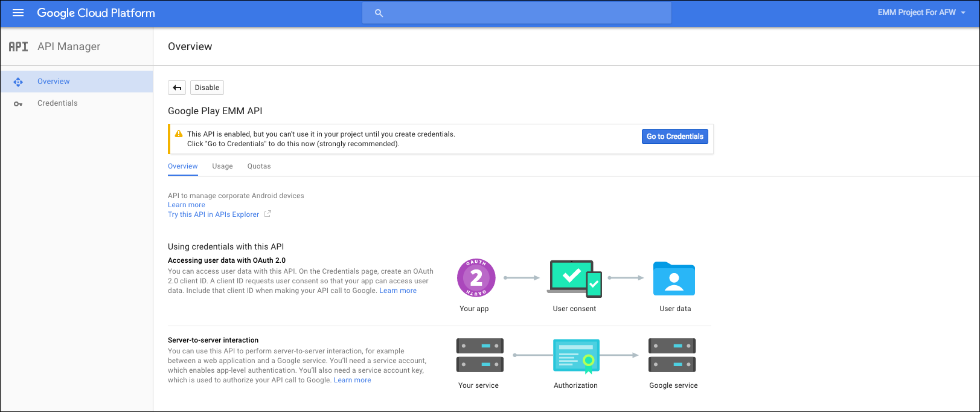Click the yellow warning triangle icon
Image resolution: width=980 pixels, height=412 pixels.
[179, 134]
